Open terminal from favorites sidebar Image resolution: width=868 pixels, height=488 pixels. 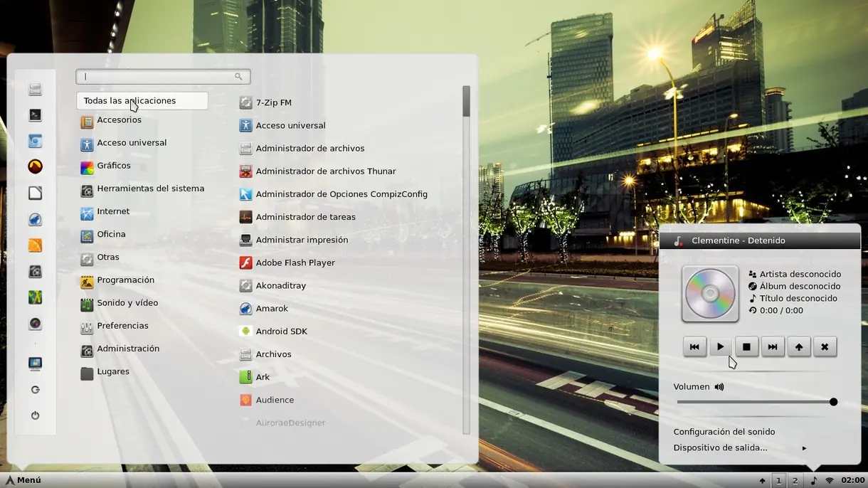click(35, 115)
